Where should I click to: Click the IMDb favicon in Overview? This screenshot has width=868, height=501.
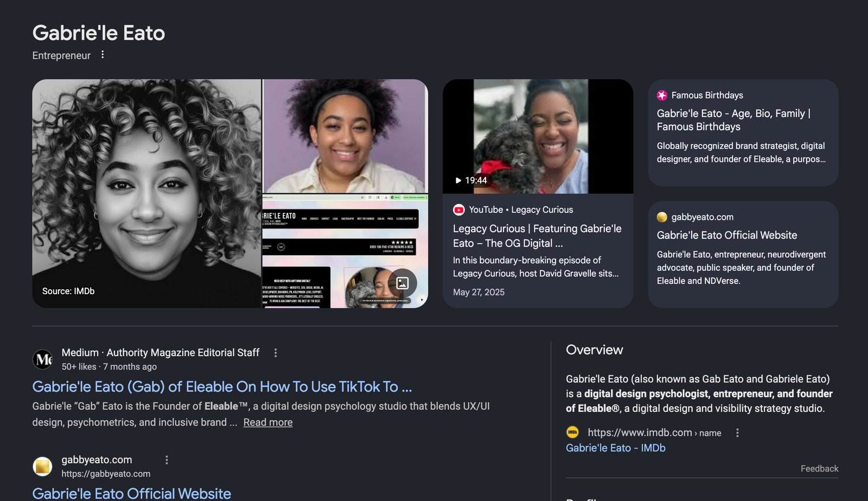click(572, 433)
